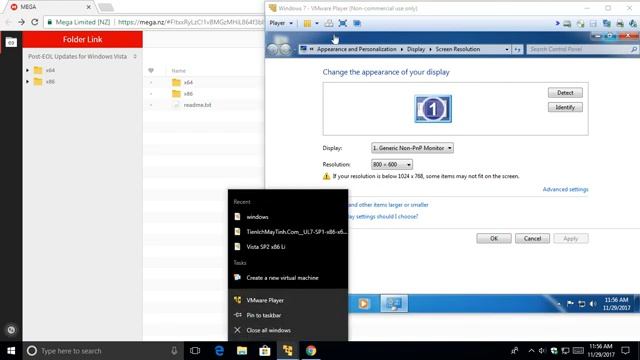The image size is (640, 360).
Task: Click Search Control Panel field
Action: pos(582,49)
